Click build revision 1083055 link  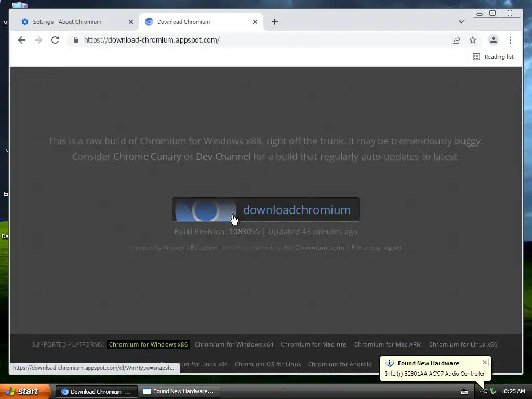(244, 232)
